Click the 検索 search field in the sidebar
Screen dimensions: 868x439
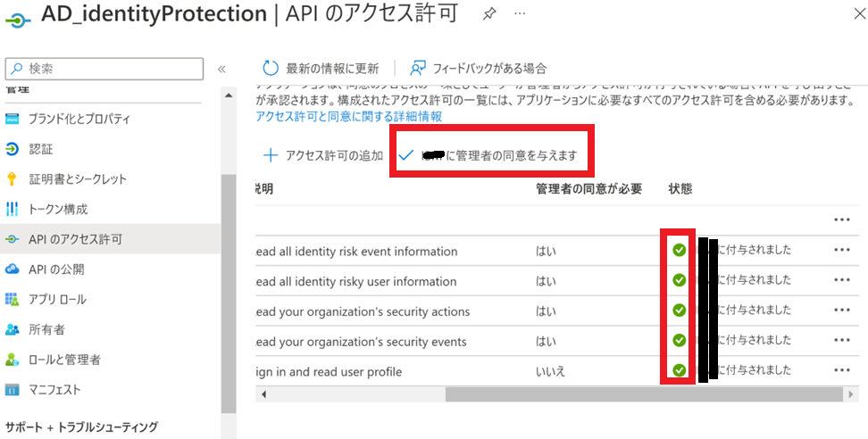pyautogui.click(x=104, y=69)
